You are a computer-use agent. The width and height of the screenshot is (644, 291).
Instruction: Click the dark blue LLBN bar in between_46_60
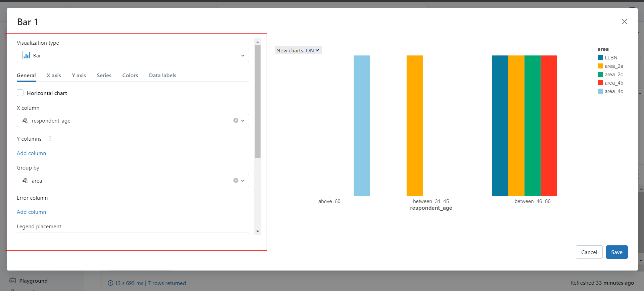pyautogui.click(x=500, y=126)
